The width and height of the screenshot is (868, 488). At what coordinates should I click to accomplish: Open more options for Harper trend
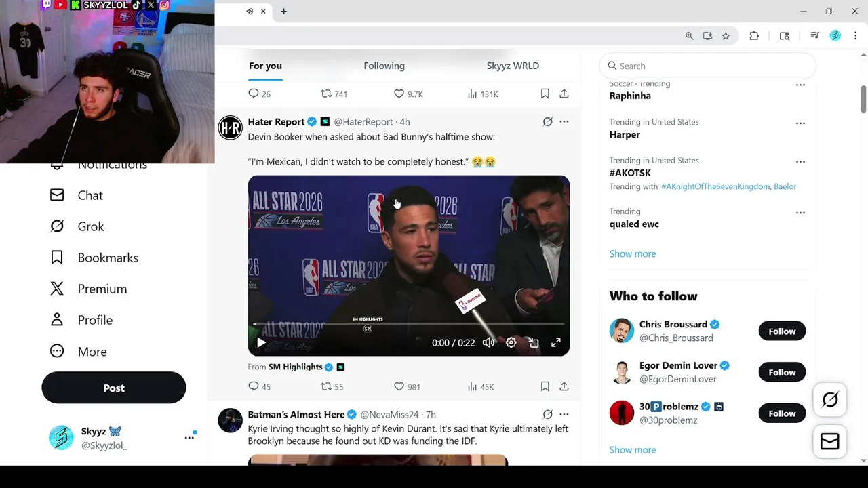point(800,123)
